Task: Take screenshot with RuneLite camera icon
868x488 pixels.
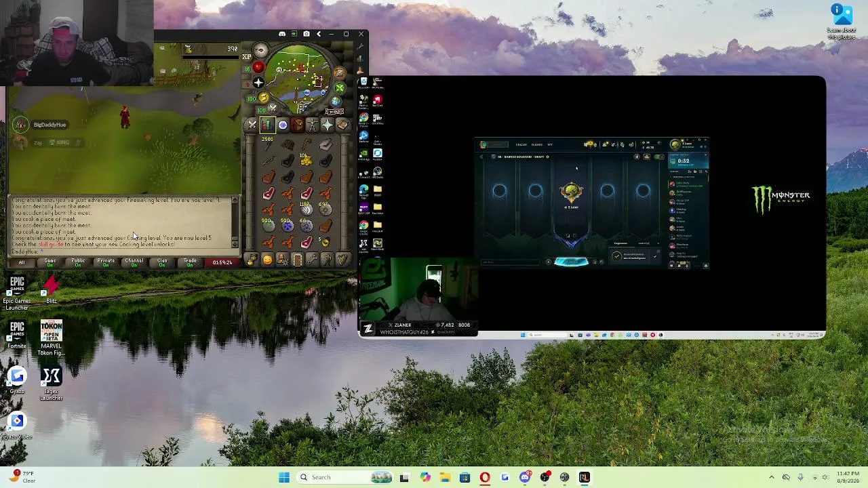Action: pos(307,34)
